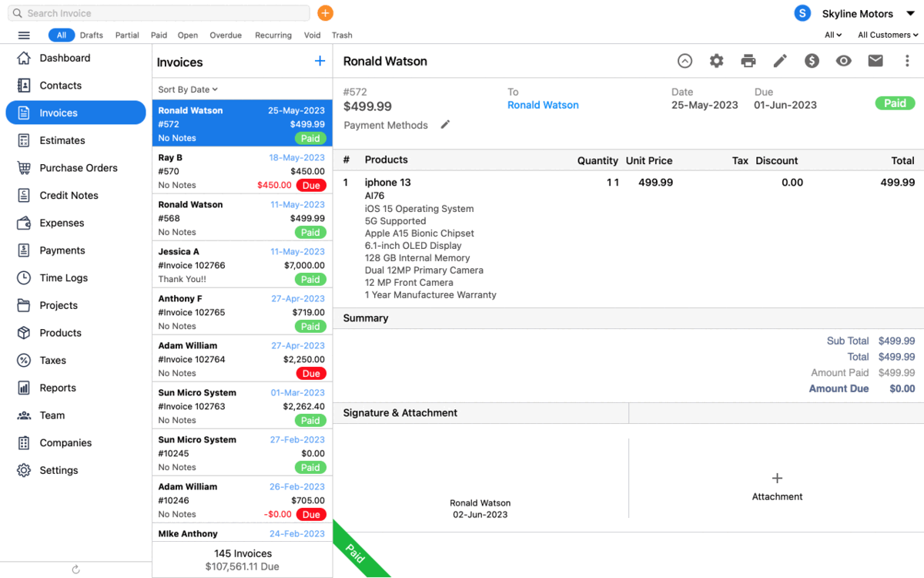Click the Credit Notes icon
Screen dimensions: 924x578
(x=24, y=196)
